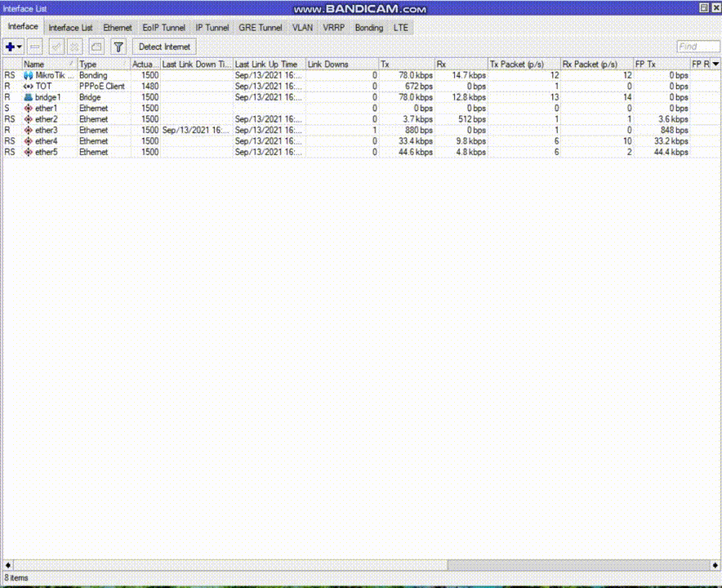Open the Ethernet tab
722x588 pixels.
coord(118,28)
